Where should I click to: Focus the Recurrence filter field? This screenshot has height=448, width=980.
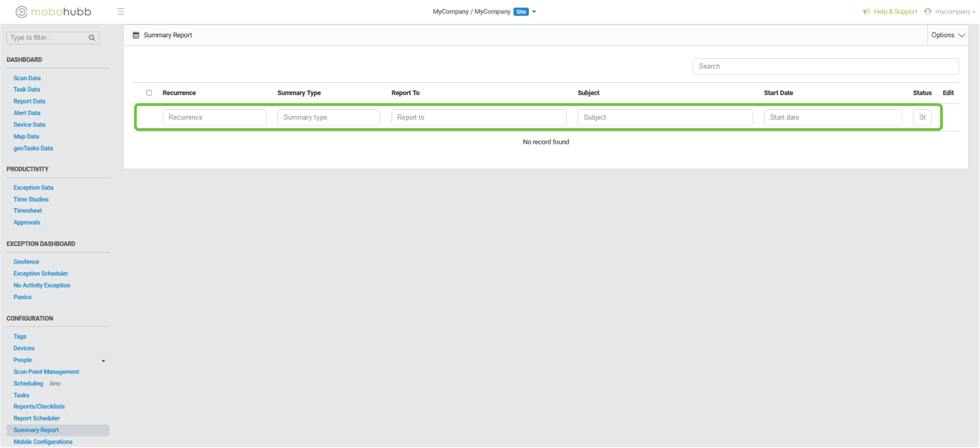click(214, 118)
